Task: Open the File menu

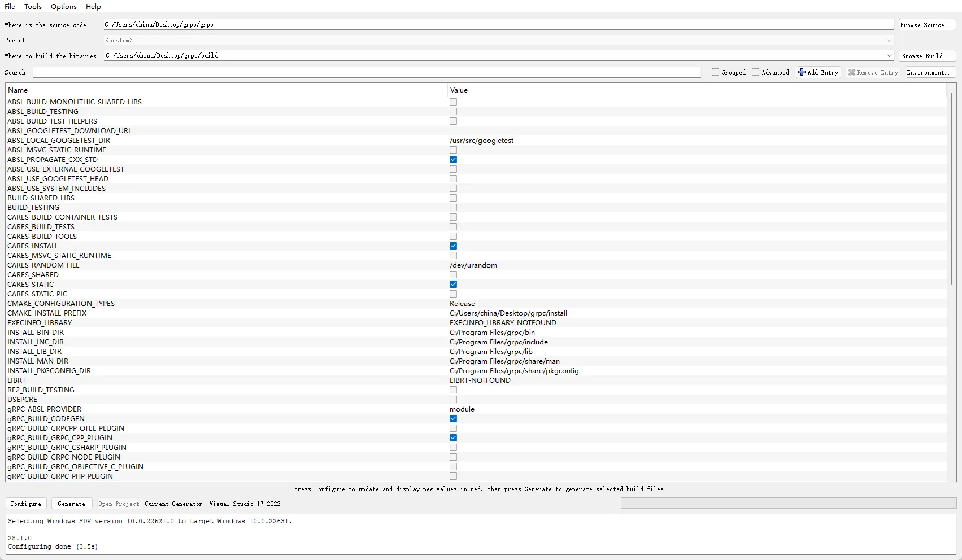Action: pyautogui.click(x=10, y=7)
